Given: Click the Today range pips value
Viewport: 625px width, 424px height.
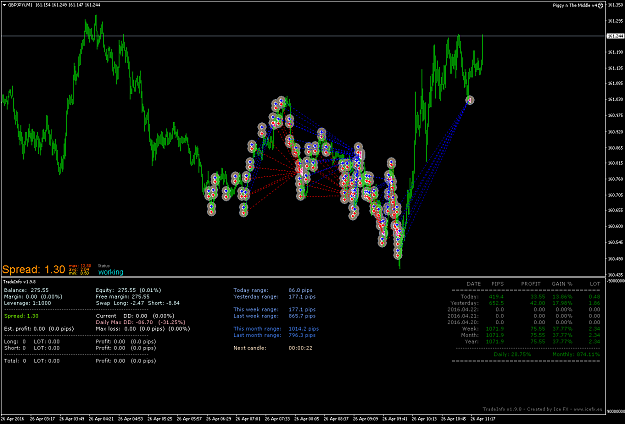Looking at the screenshot, I should tap(301, 291).
